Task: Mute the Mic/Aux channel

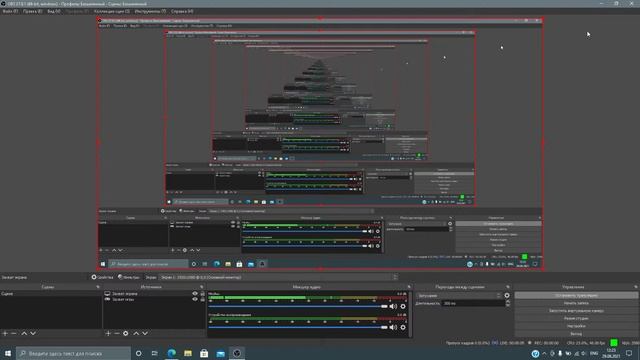Action: 393,306
